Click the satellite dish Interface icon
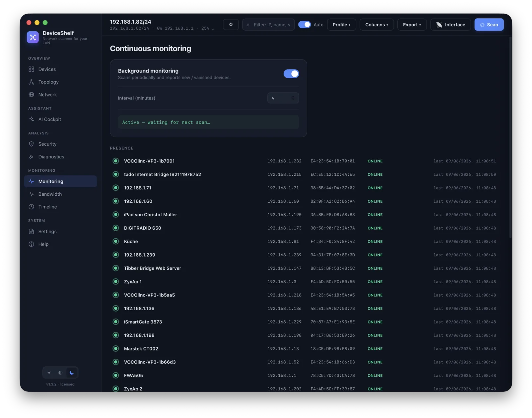The width and height of the screenshot is (532, 418). 439,25
